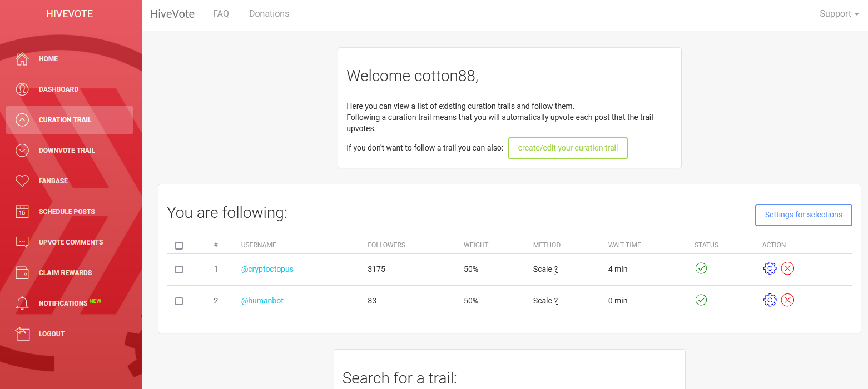Click the 50% weight for @cryptoctopus

pyautogui.click(x=471, y=269)
